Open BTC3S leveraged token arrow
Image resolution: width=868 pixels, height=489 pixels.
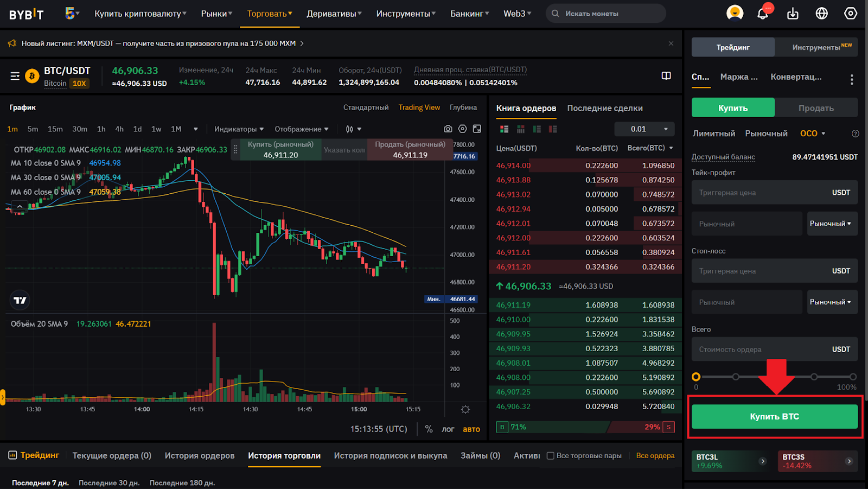coord(849,461)
